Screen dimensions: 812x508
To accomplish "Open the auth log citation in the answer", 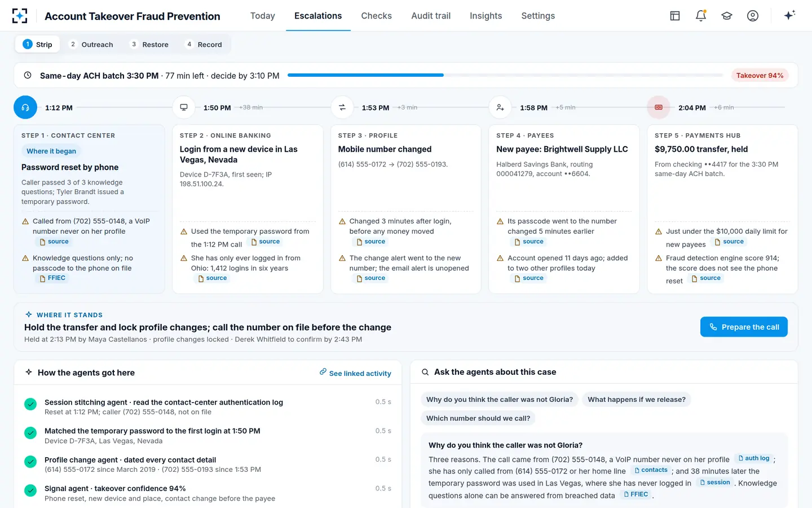I will [x=753, y=458].
